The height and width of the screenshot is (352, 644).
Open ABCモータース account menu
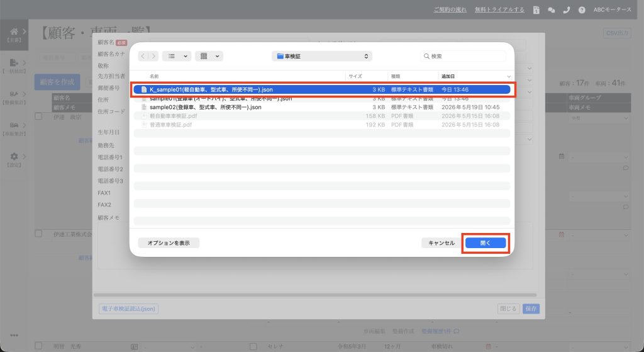(x=612, y=9)
